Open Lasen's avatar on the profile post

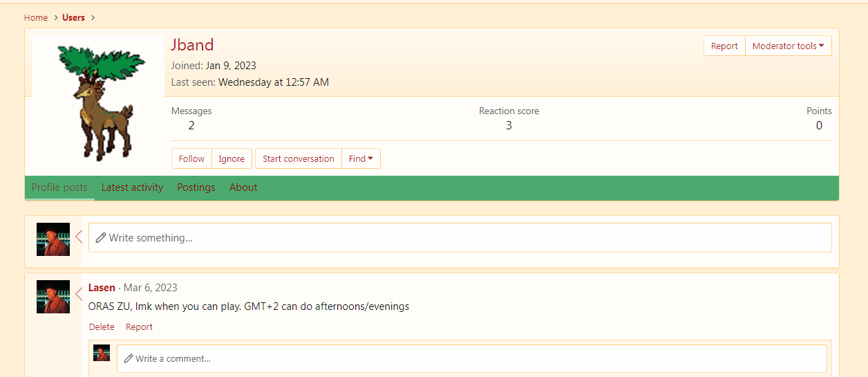[x=53, y=297]
